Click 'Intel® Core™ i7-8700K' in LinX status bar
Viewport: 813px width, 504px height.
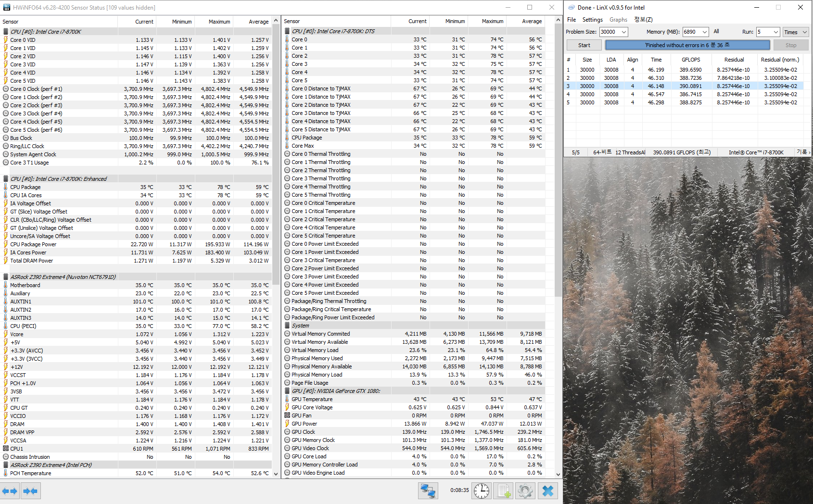pyautogui.click(x=756, y=152)
